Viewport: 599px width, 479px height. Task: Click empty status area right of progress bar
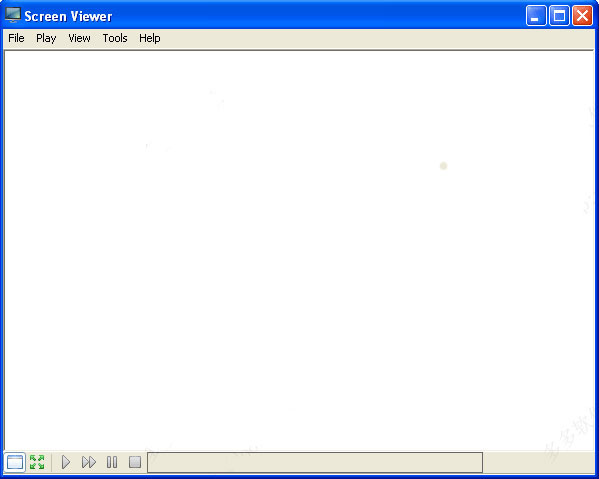click(x=539, y=463)
